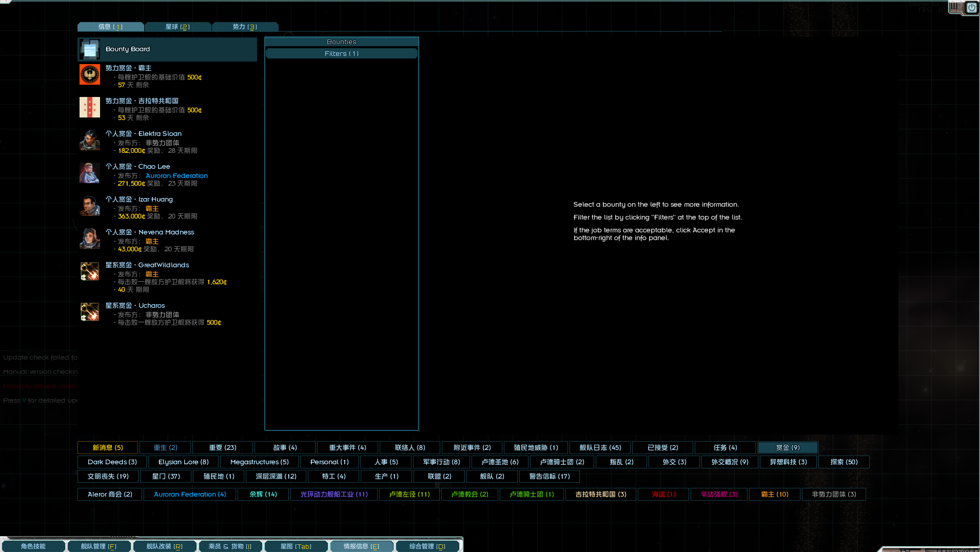Screen dimensions: 980x552
Task: Click the GreatWildlands system bounty icon
Action: [90, 272]
